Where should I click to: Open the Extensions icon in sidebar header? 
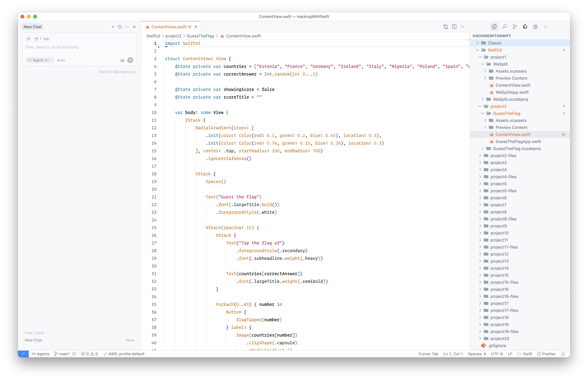tap(535, 27)
